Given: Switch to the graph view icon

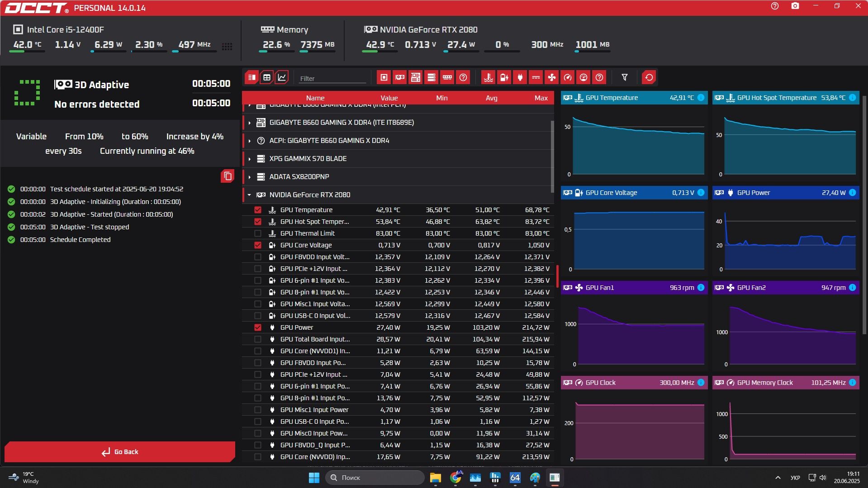Looking at the screenshot, I should (x=282, y=77).
